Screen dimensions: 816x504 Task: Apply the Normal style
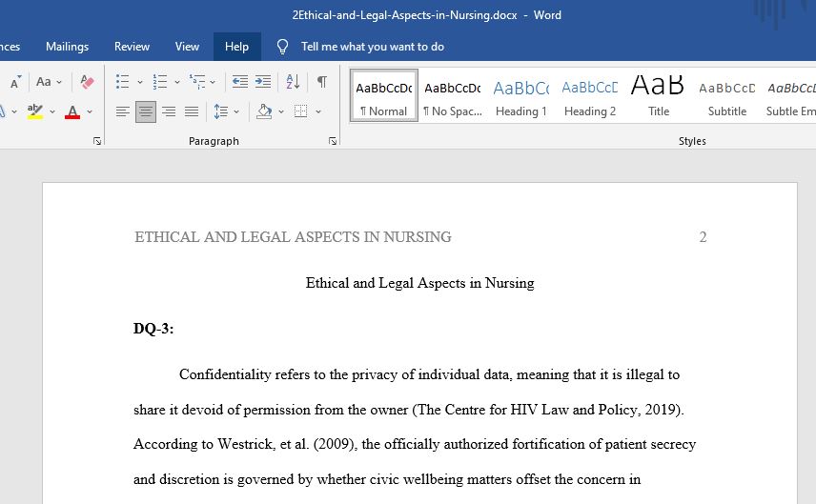[384, 95]
